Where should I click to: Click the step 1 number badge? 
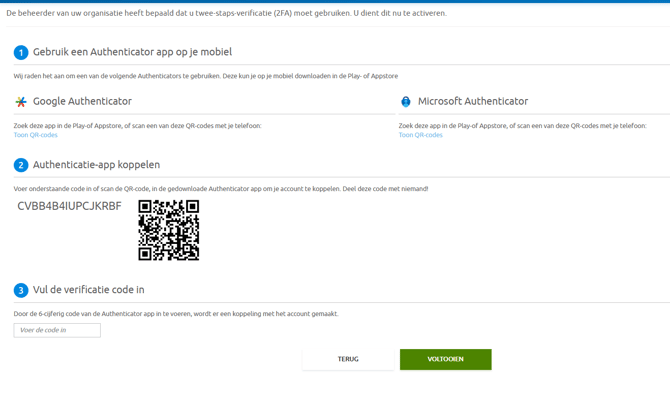tap(21, 52)
